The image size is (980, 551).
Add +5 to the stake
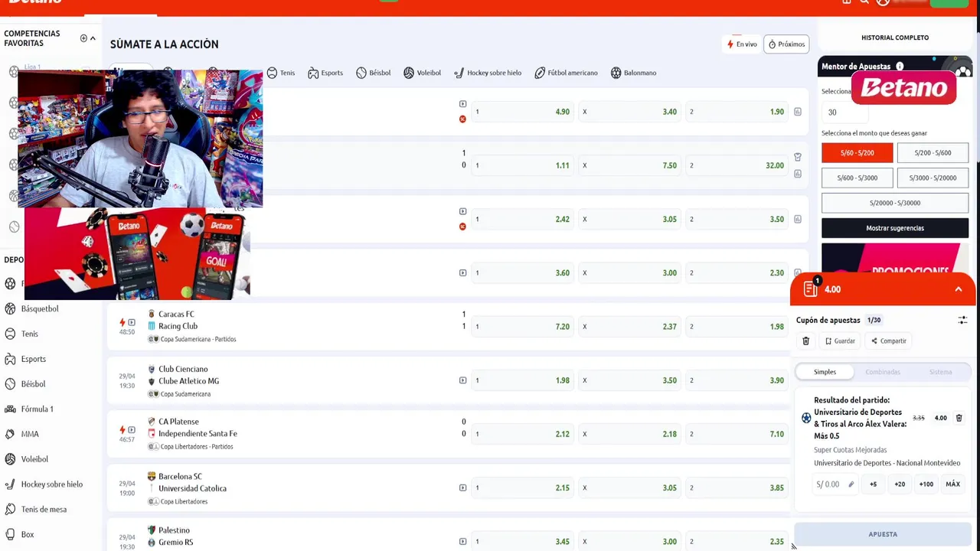[x=873, y=484]
